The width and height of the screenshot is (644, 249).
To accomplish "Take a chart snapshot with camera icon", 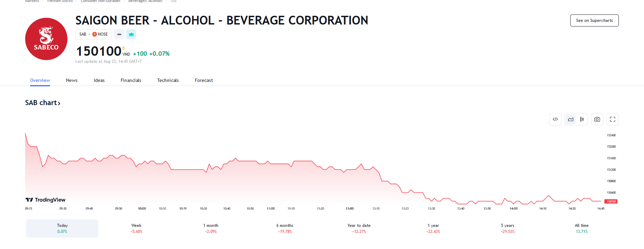I will tap(597, 119).
